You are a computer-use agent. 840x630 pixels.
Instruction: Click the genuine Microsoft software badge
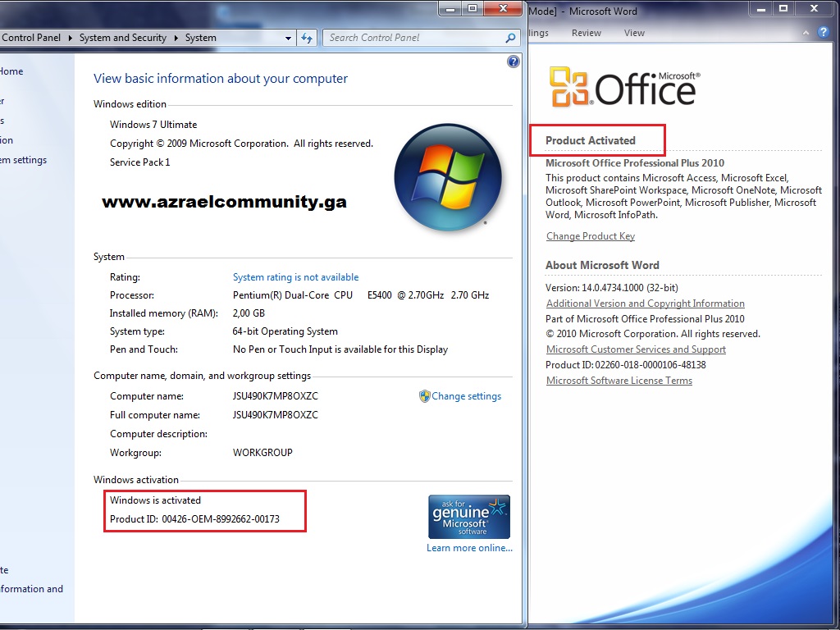(x=469, y=517)
